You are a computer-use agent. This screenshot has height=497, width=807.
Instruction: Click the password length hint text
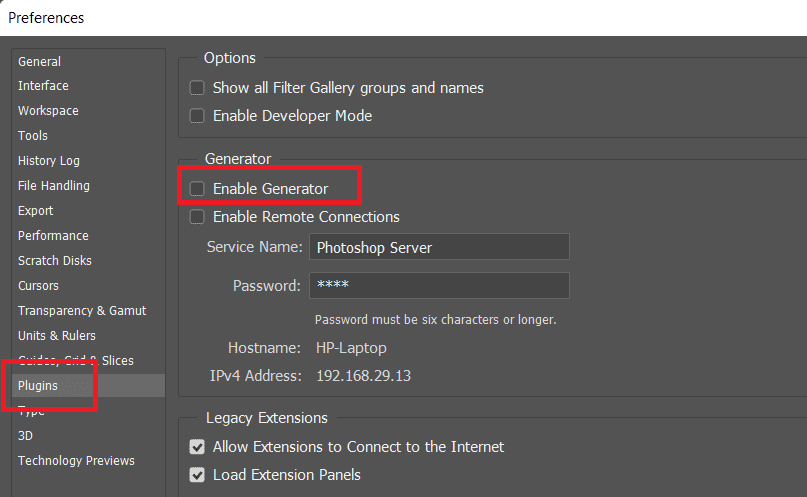coord(435,320)
